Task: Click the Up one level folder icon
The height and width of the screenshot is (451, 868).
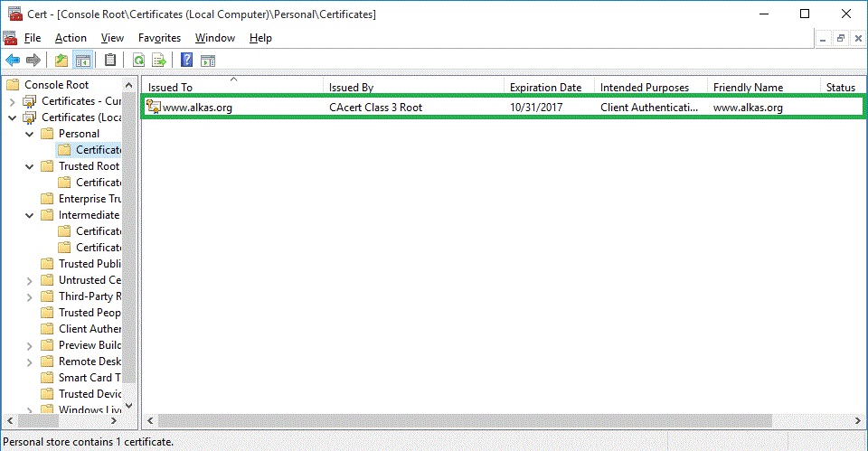Action: point(61,61)
